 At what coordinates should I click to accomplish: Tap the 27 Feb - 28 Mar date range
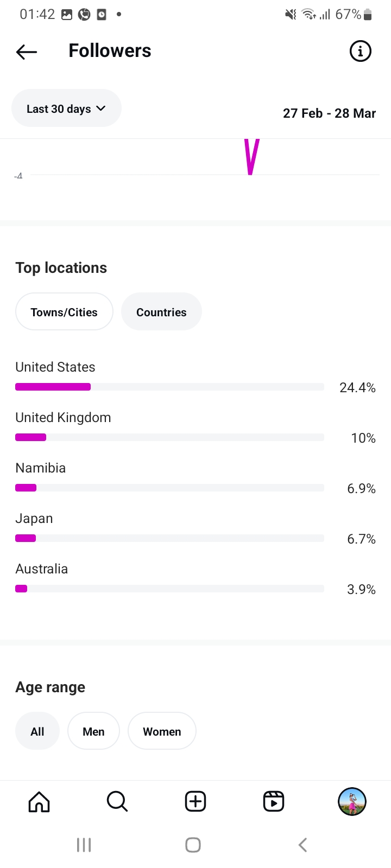tap(329, 113)
